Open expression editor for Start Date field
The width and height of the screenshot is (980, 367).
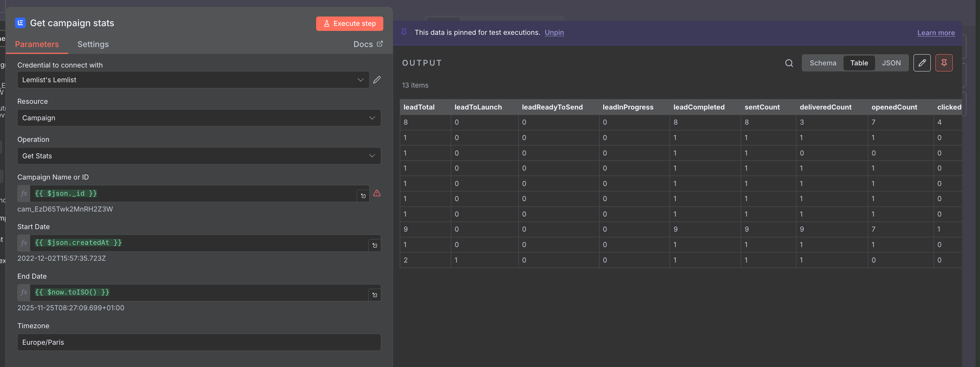click(374, 245)
